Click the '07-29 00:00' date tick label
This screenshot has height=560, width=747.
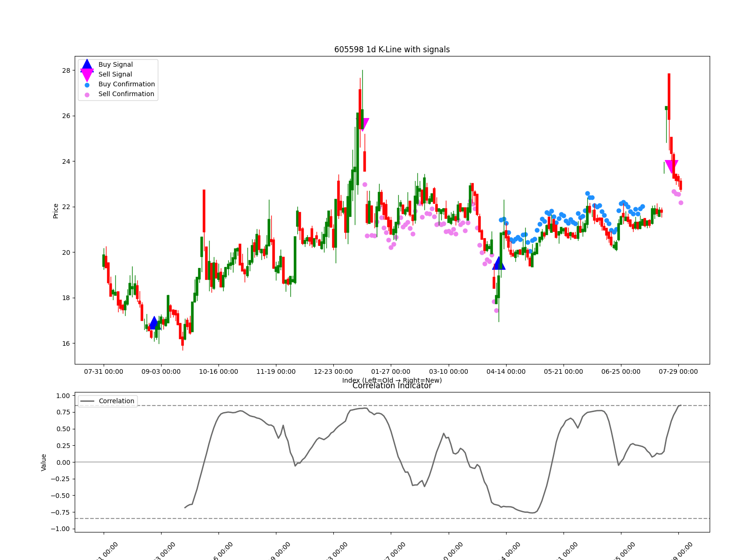point(678,372)
